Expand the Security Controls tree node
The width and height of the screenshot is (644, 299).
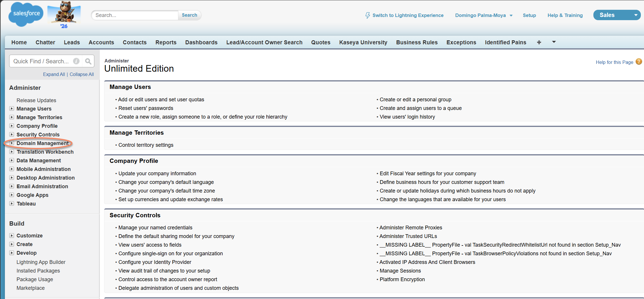pos(12,134)
